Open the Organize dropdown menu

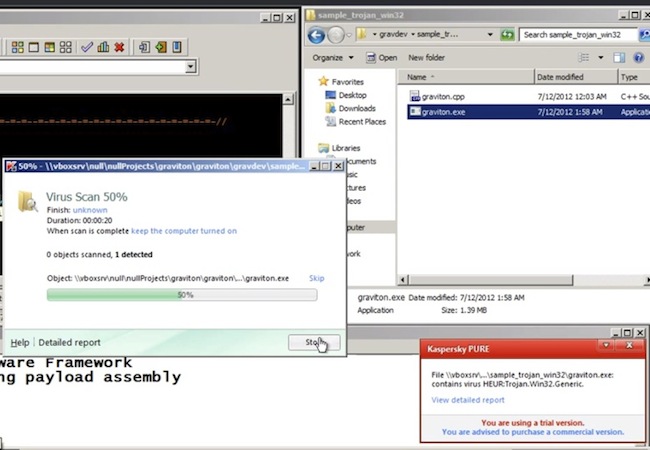[x=332, y=58]
